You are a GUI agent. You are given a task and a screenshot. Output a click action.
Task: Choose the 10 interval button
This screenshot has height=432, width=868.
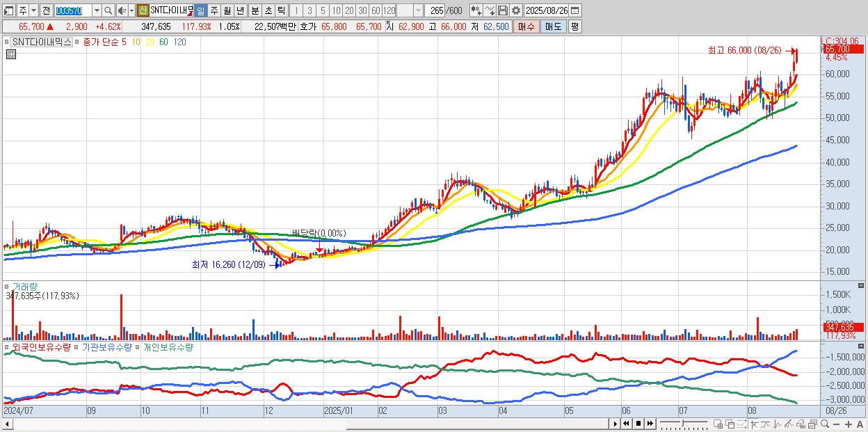point(336,10)
